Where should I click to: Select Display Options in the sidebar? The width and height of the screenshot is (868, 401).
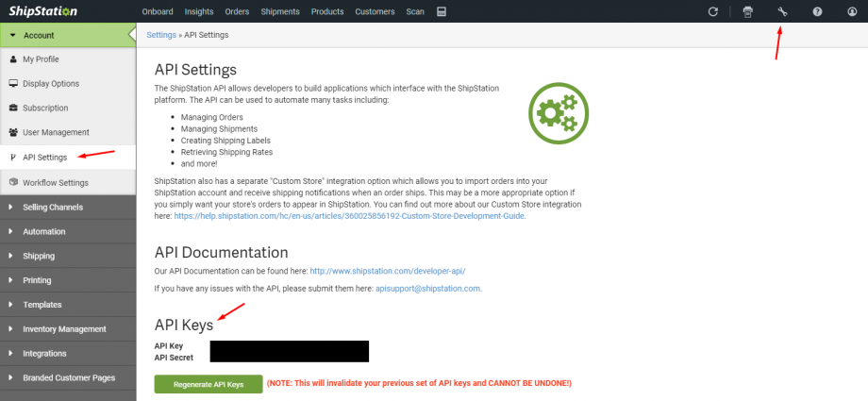[51, 84]
